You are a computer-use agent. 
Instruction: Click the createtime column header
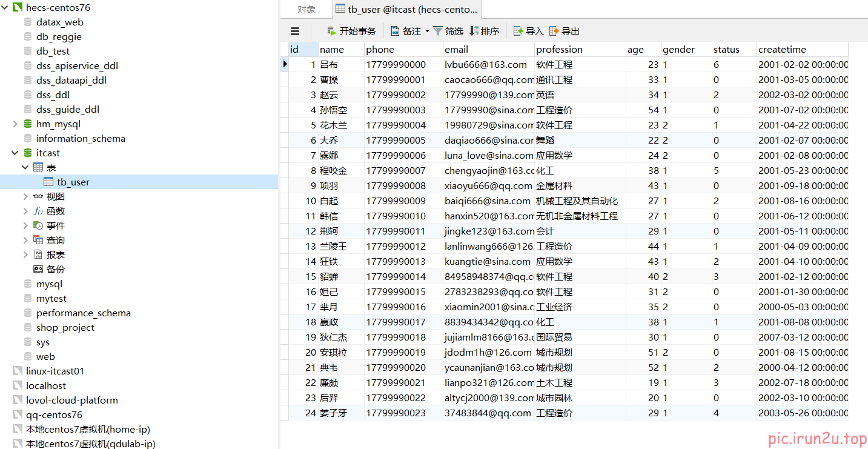[x=782, y=50]
